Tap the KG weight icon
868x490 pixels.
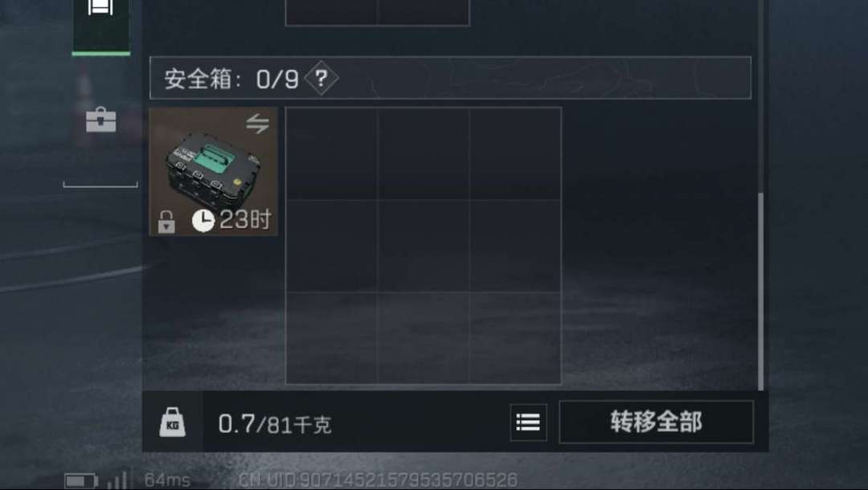pos(172,423)
